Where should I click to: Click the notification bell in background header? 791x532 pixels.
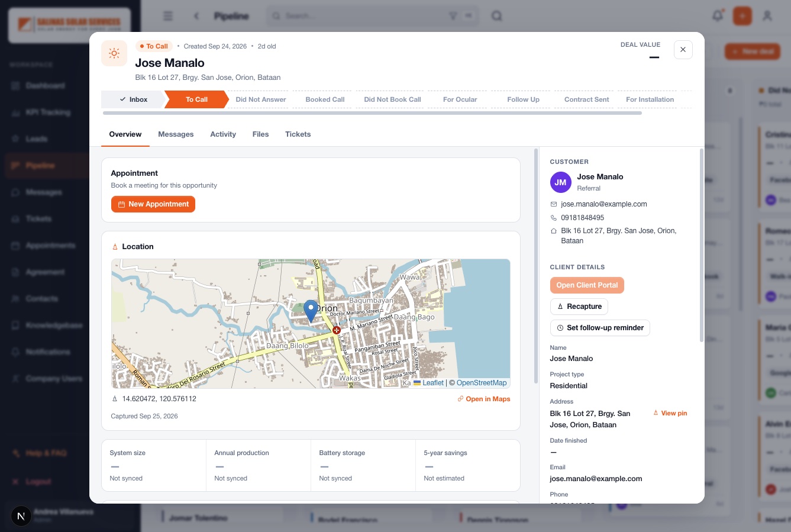(x=718, y=16)
